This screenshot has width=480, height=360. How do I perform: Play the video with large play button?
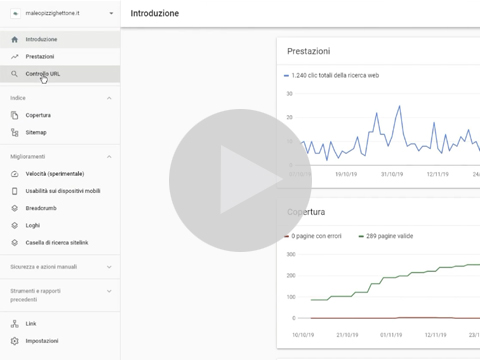[x=240, y=180]
